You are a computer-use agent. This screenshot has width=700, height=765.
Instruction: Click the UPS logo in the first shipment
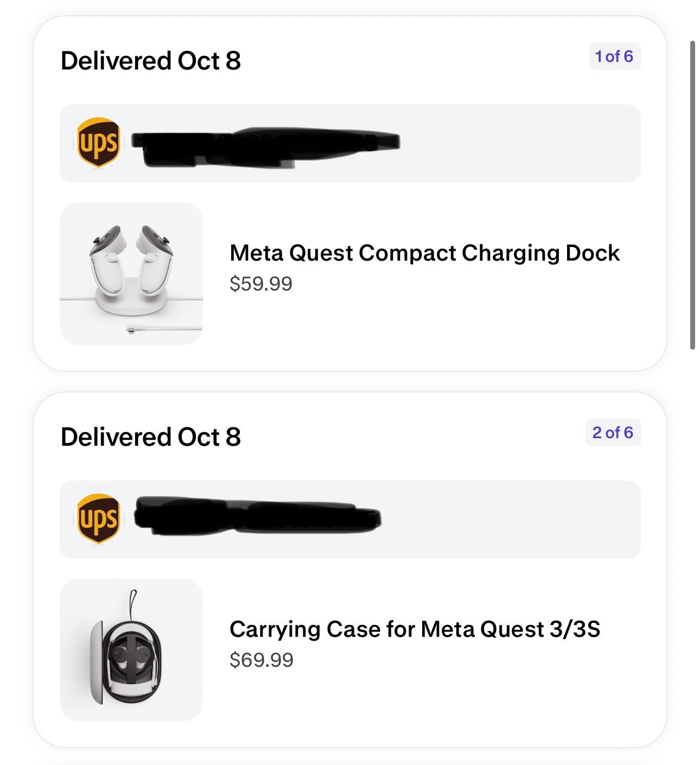coord(98,142)
